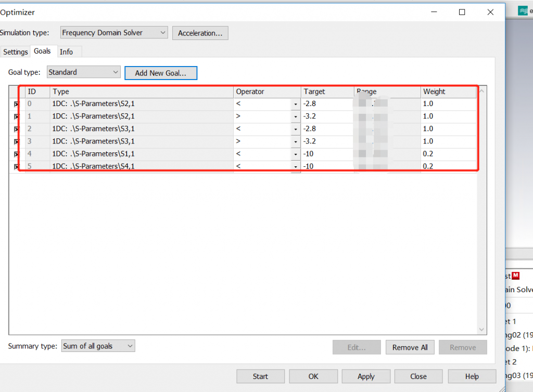Toggle the checkbox for goal ID 4
The height and width of the screenshot is (392, 533).
[16, 154]
